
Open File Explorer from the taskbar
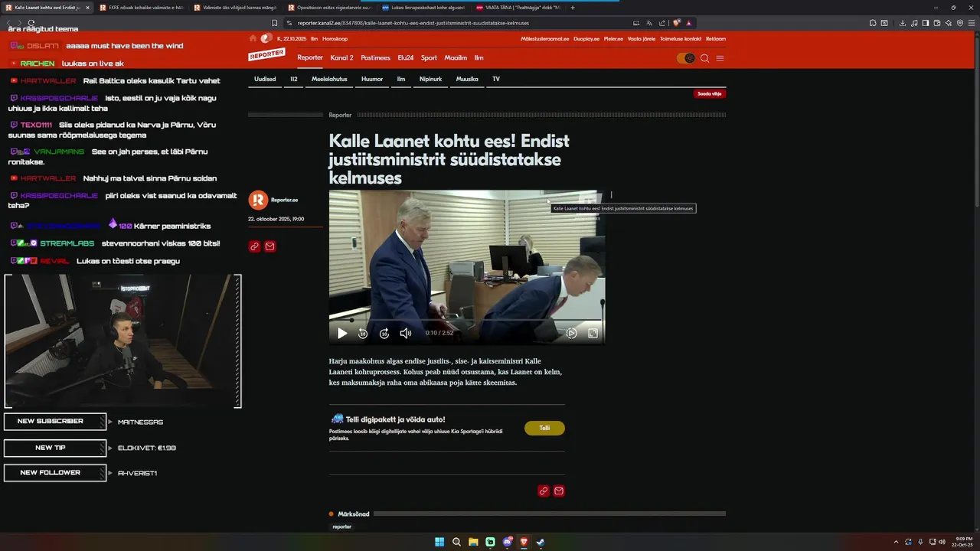[473, 542]
